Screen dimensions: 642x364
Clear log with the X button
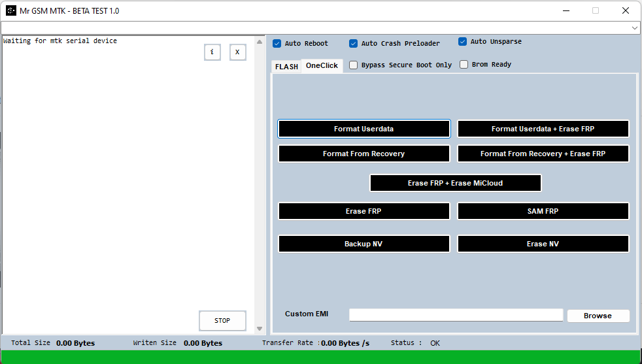pyautogui.click(x=237, y=52)
